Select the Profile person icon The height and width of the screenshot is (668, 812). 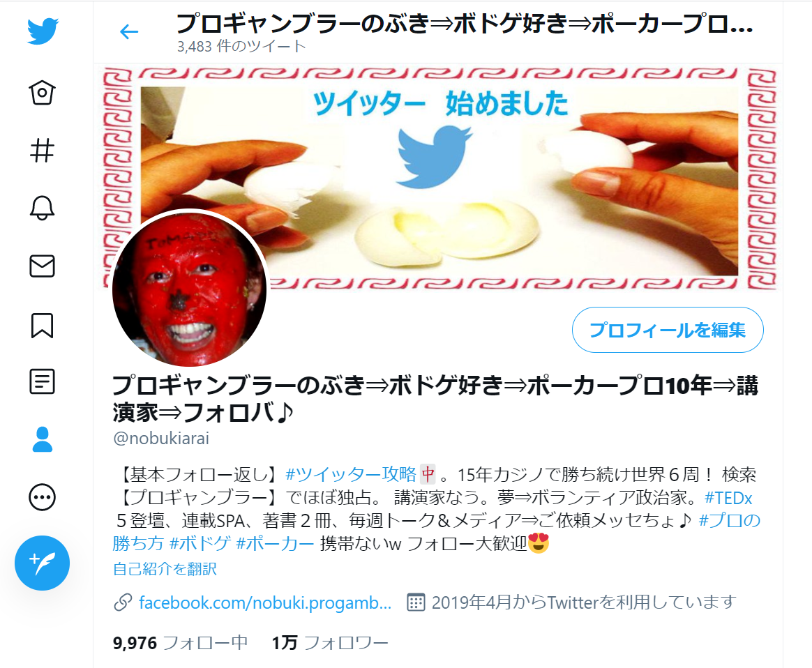[x=42, y=439]
